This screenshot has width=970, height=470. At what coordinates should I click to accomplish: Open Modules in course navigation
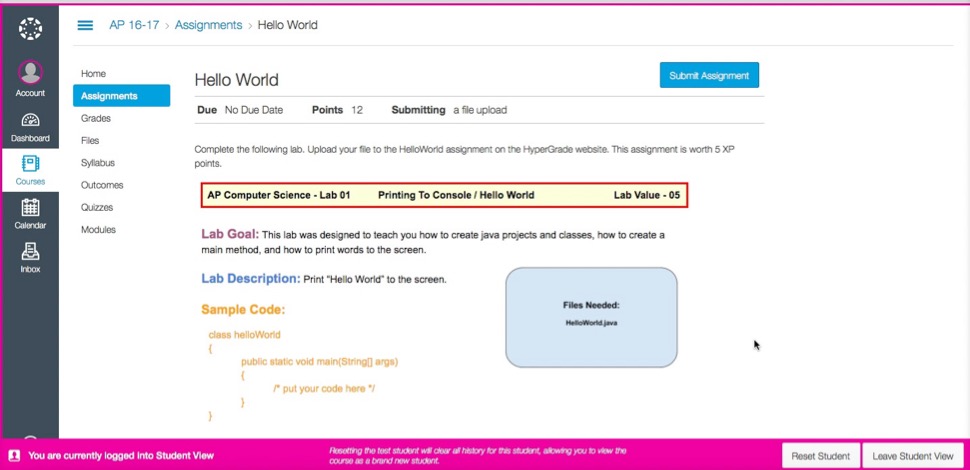(x=98, y=229)
